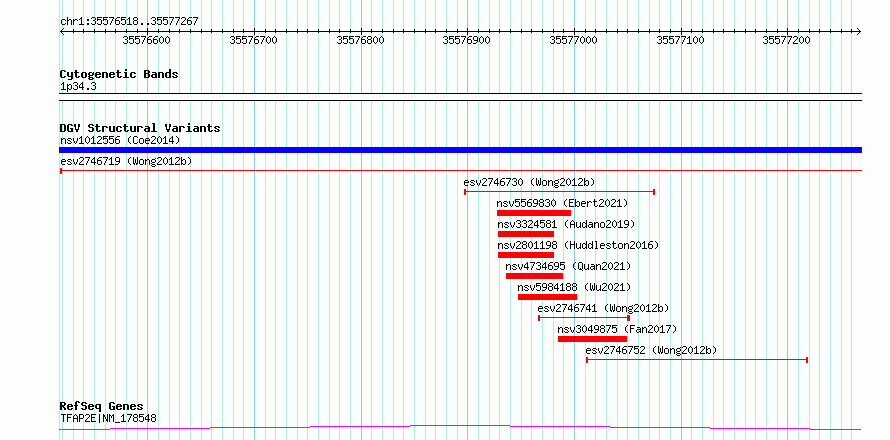Select the thin red esv2746719 variant line
Image resolution: width=890 pixels, height=440 pixels.
point(460,170)
